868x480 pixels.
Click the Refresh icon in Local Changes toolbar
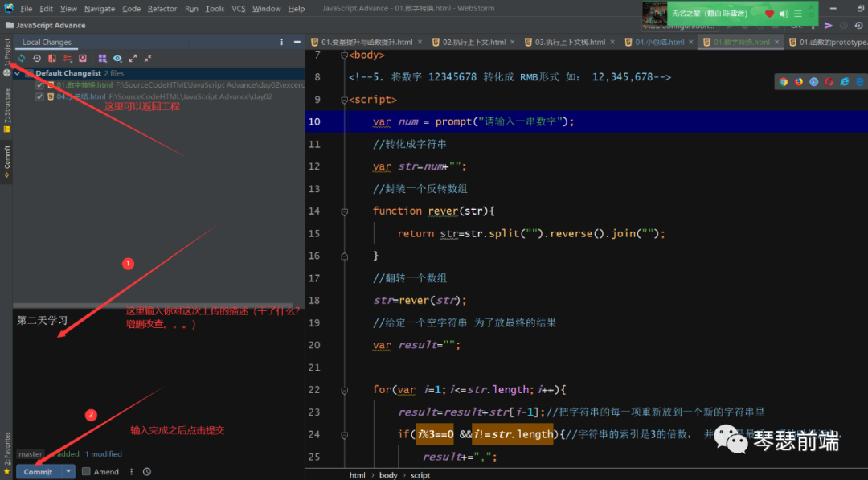22,58
